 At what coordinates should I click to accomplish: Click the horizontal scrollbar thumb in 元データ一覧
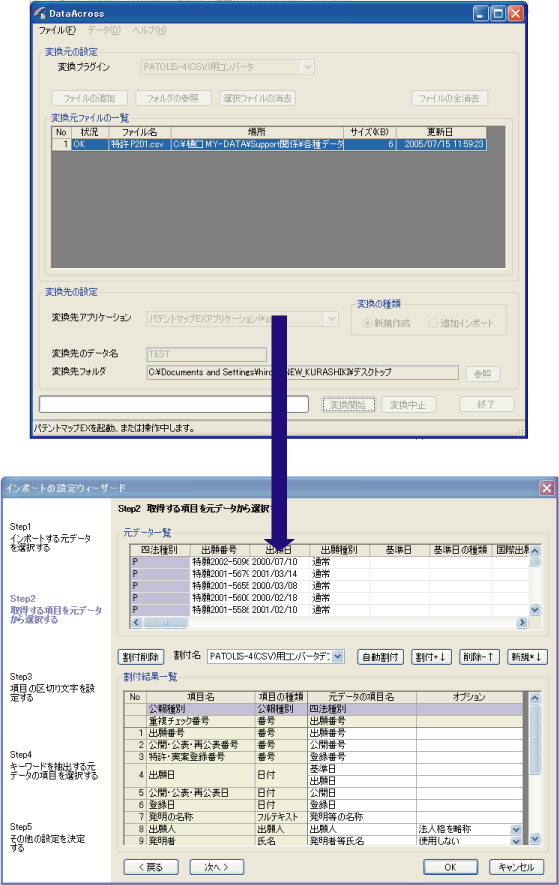coord(165,622)
